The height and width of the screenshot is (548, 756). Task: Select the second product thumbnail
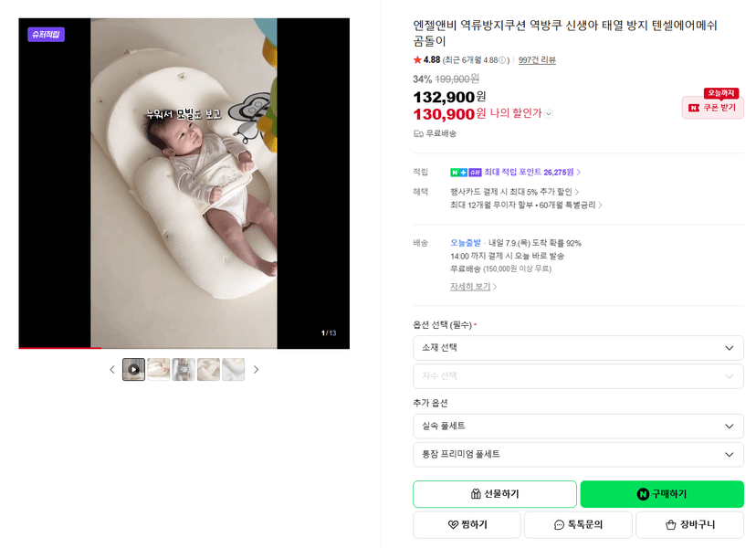159,370
